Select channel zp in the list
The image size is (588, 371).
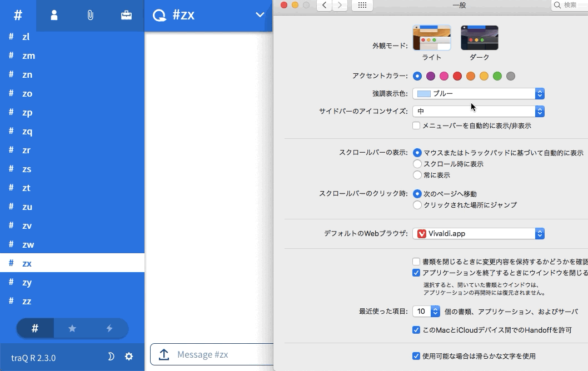coord(72,112)
